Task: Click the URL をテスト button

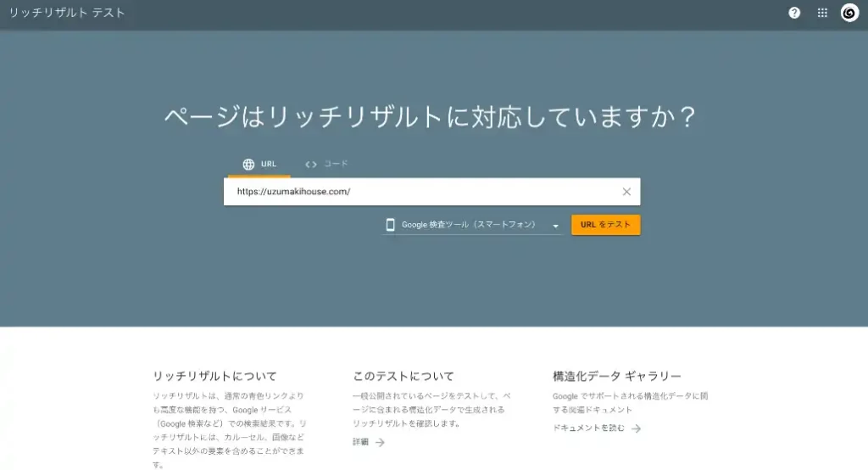Action: point(605,225)
